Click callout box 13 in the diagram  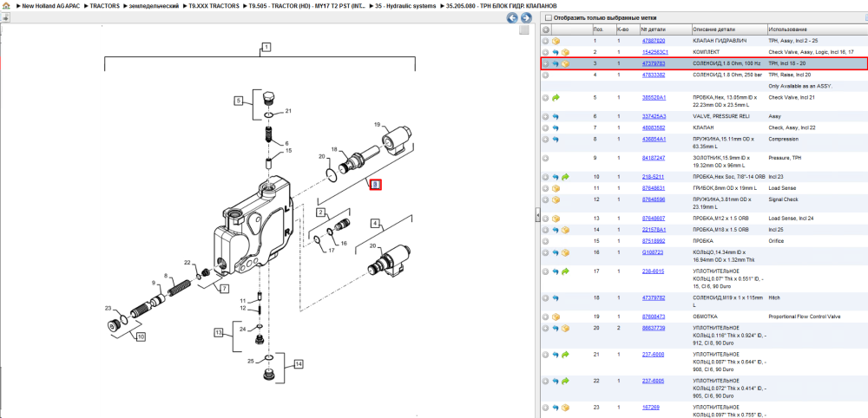[220, 332]
